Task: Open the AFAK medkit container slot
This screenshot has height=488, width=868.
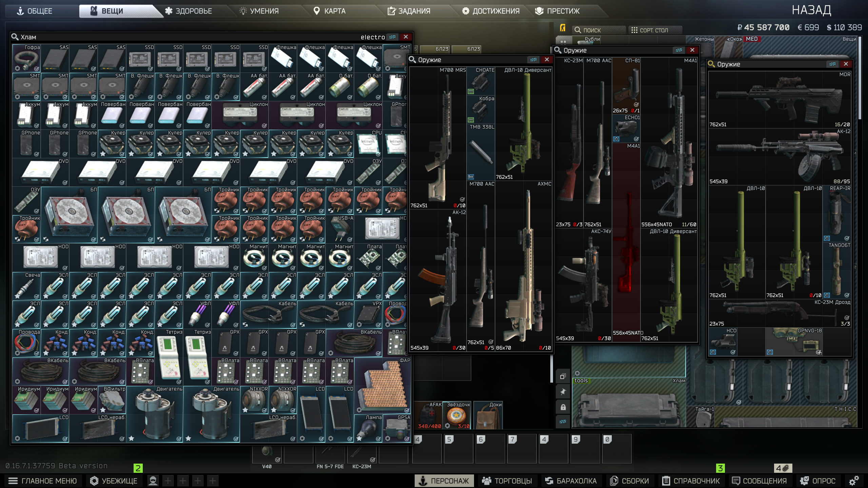Action: [x=428, y=415]
